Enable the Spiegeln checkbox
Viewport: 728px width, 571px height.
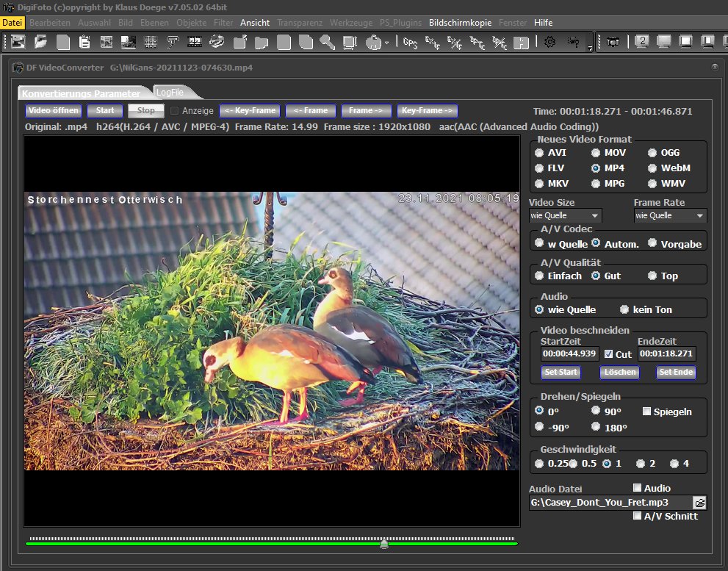647,412
